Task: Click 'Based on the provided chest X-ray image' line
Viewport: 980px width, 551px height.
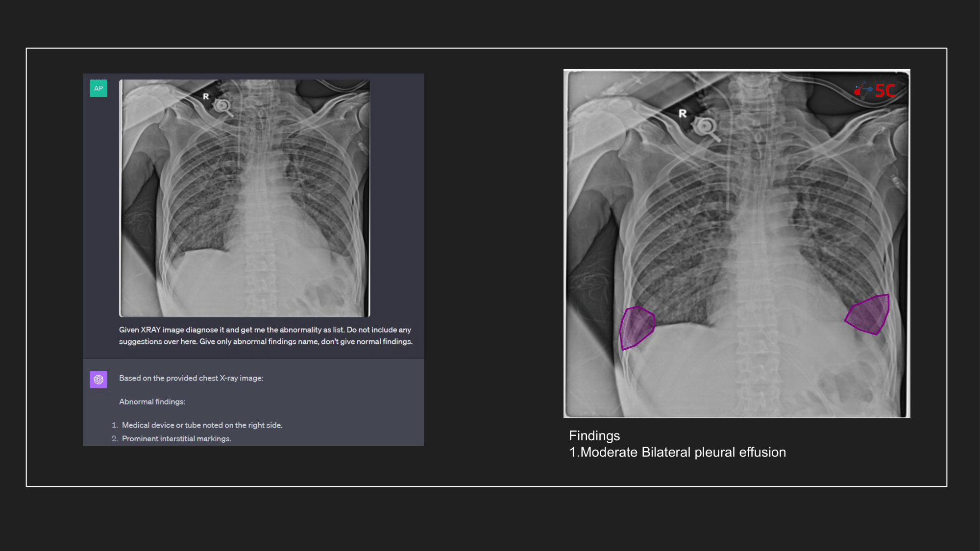Action: 191,378
